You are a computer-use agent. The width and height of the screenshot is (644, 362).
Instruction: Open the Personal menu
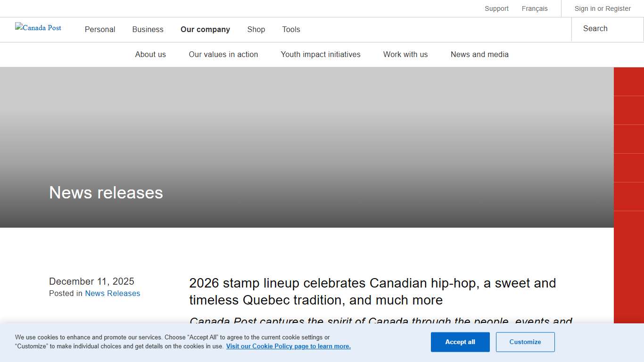(x=100, y=29)
